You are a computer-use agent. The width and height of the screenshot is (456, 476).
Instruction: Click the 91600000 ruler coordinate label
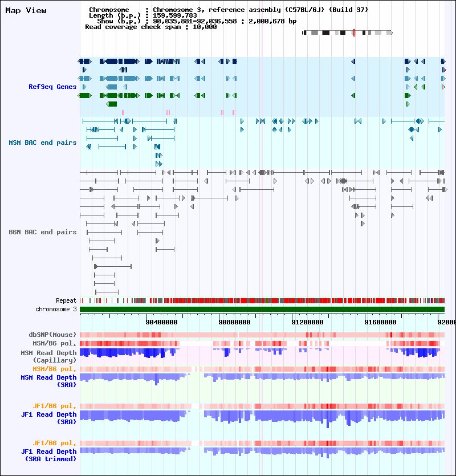coord(380,322)
